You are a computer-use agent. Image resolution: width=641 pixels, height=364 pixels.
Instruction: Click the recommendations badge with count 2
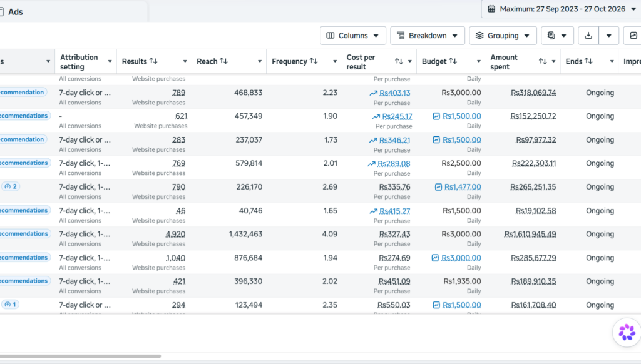tap(11, 186)
